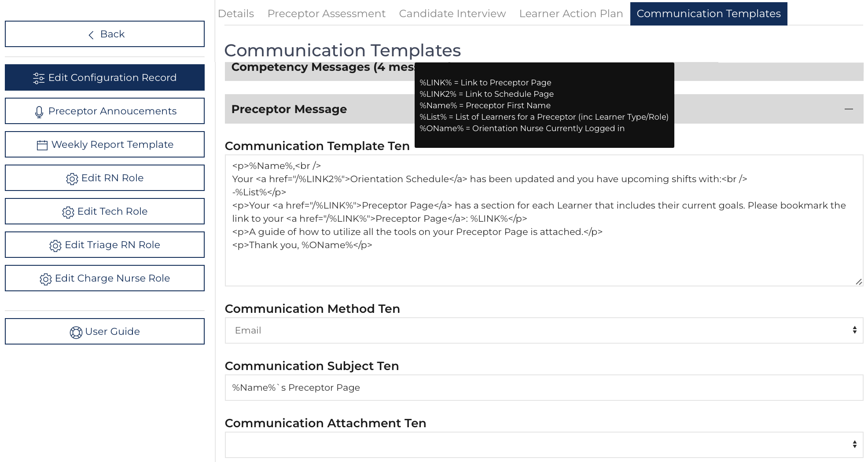Click the lifebuoy icon beside User Guide
868x462 pixels.
(x=76, y=332)
